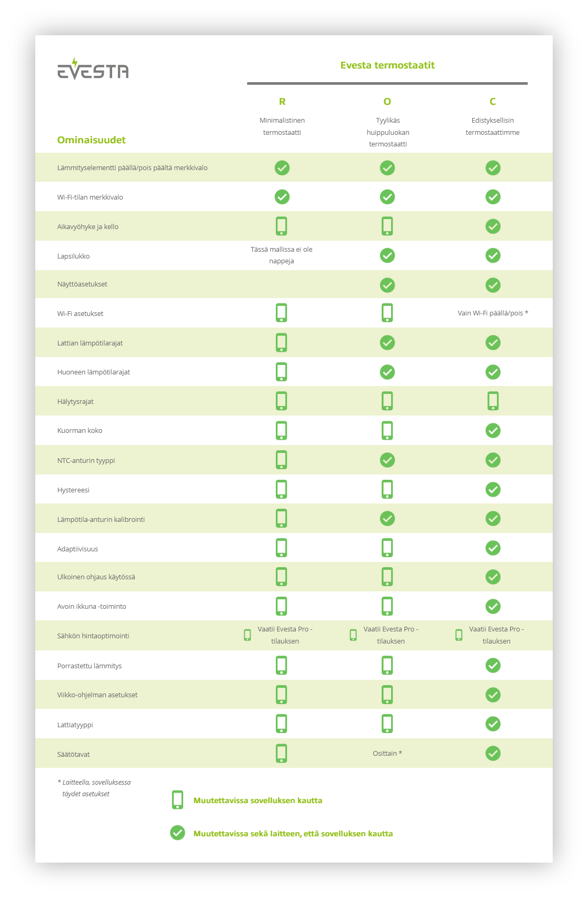Click the Osittain * text for Säätötavat
Image resolution: width=588 pixels, height=900 pixels.
(387, 753)
